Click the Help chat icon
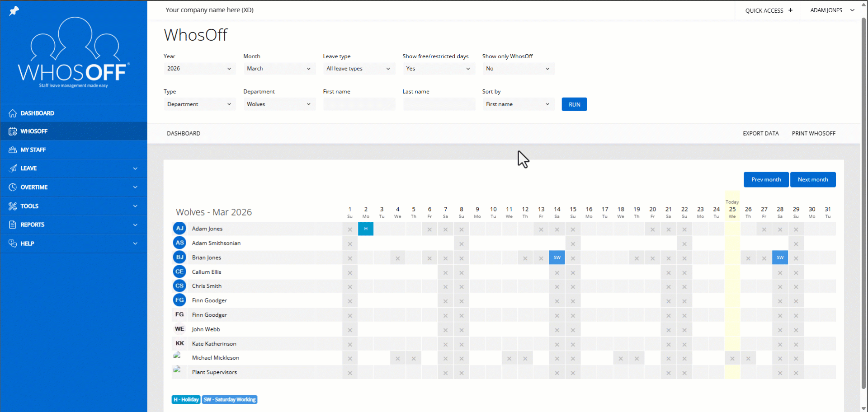The height and width of the screenshot is (412, 868). point(13,243)
